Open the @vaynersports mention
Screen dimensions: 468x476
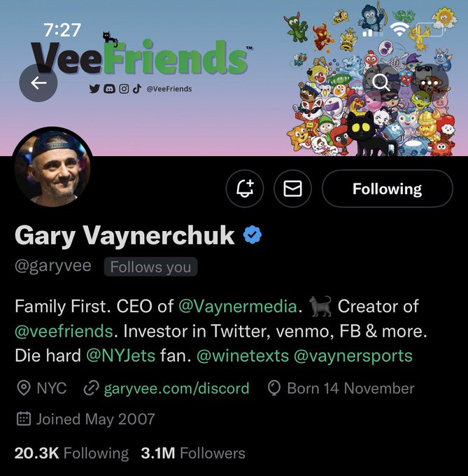[353, 356]
